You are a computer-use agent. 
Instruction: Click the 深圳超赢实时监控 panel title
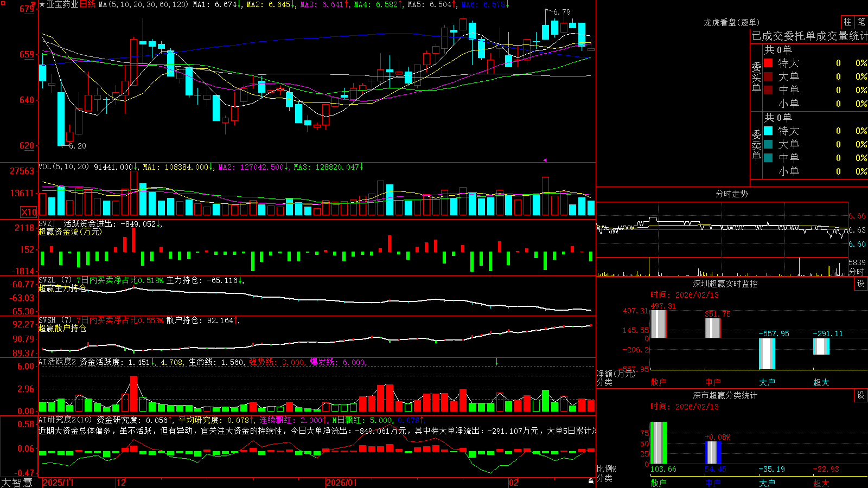(x=725, y=284)
